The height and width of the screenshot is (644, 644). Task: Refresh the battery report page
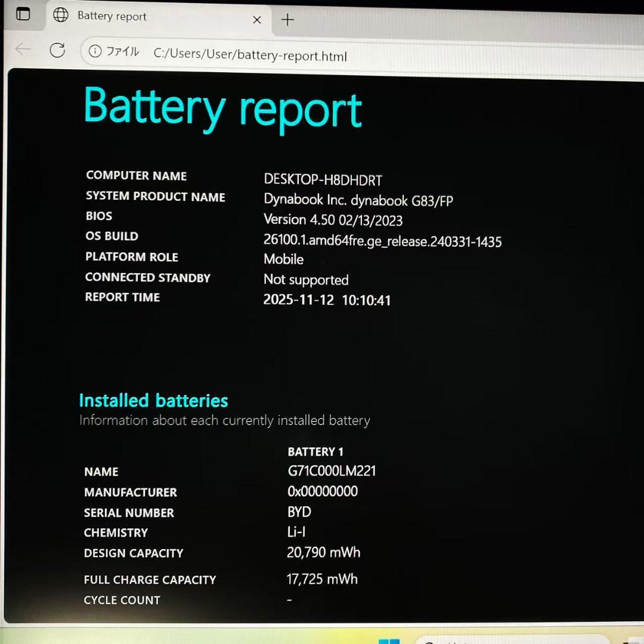point(57,50)
